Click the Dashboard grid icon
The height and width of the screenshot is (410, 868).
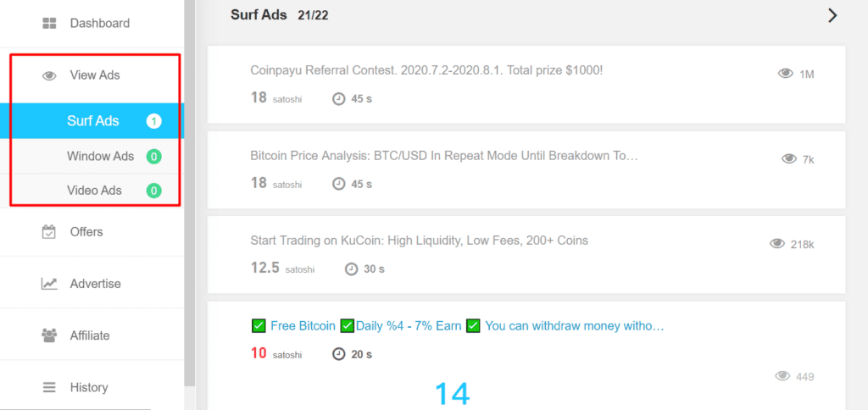(x=49, y=23)
